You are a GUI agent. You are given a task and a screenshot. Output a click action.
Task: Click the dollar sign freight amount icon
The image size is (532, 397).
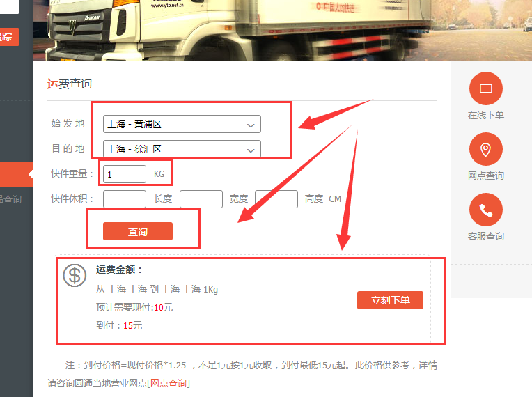click(x=75, y=275)
